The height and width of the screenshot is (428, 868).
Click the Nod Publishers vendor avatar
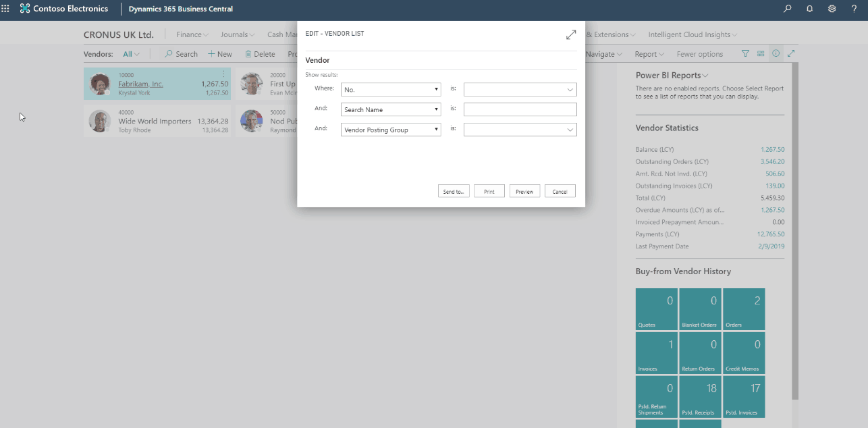point(251,121)
